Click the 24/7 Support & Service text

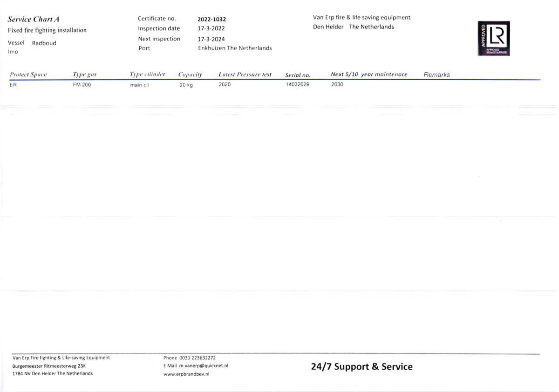[x=362, y=367]
